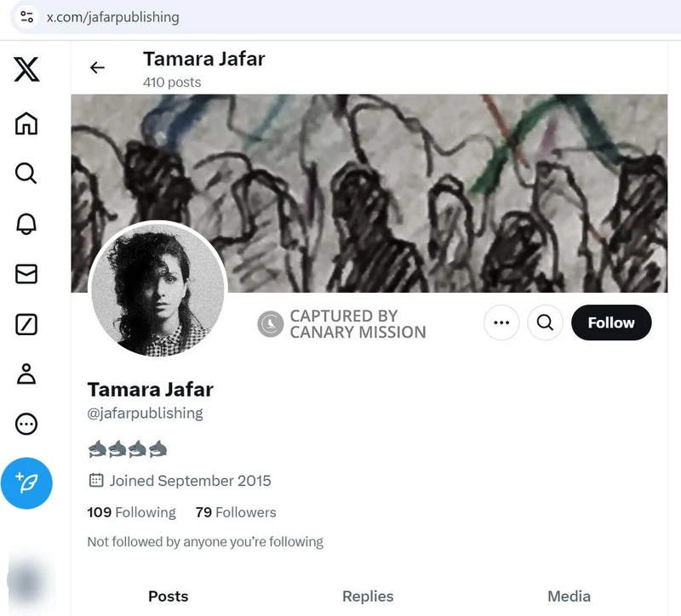
Task: Open Messages with the envelope icon
Action: 26,274
